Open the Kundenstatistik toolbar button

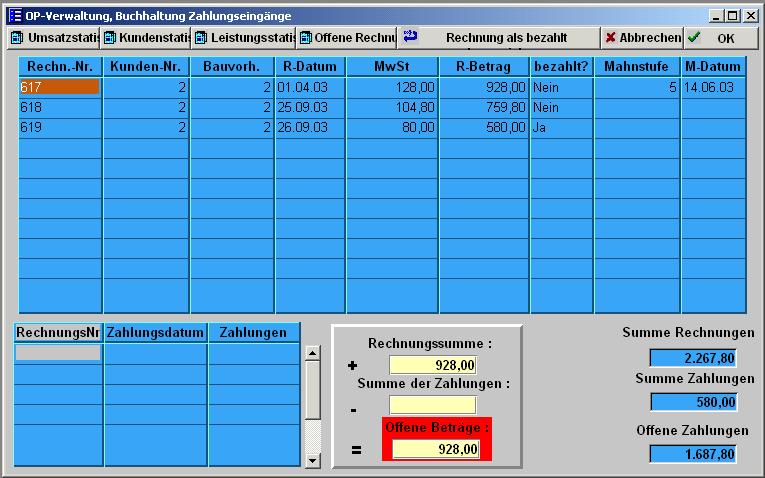point(145,38)
